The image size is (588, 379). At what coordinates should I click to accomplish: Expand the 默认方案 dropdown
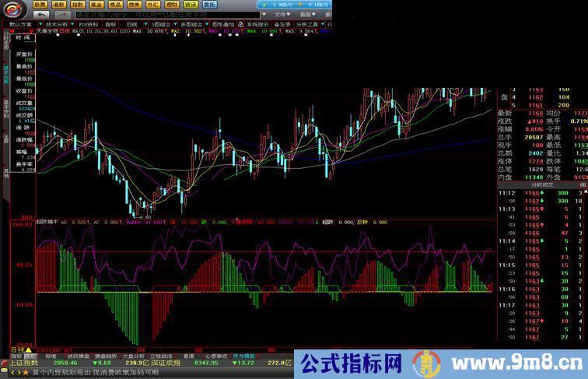(x=23, y=24)
